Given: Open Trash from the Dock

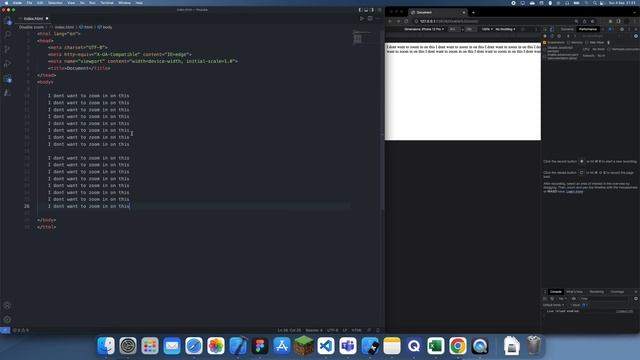Looking at the screenshot, I should (533, 346).
